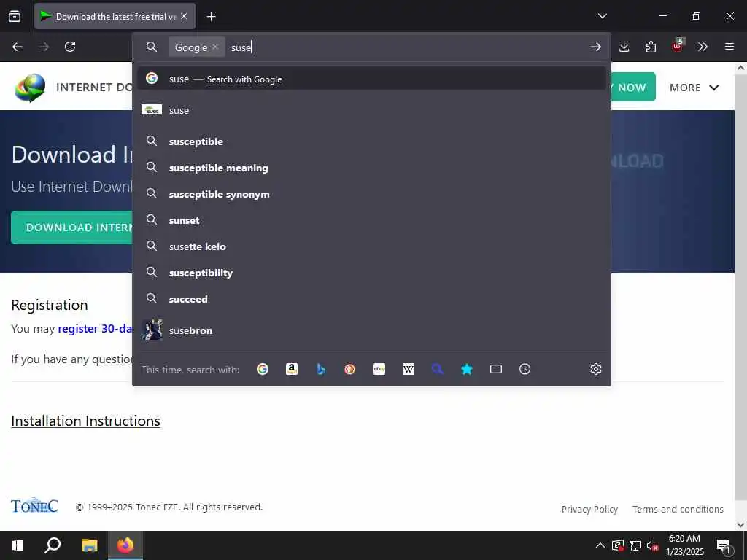747x560 pixels.
Task: Search with the blue magnifier engine icon
Action: [x=438, y=369]
